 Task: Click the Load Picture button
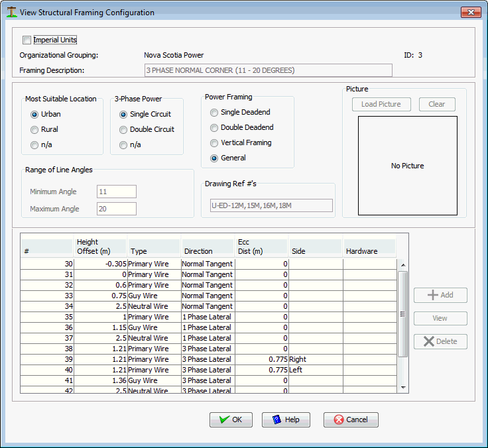pyautogui.click(x=381, y=104)
